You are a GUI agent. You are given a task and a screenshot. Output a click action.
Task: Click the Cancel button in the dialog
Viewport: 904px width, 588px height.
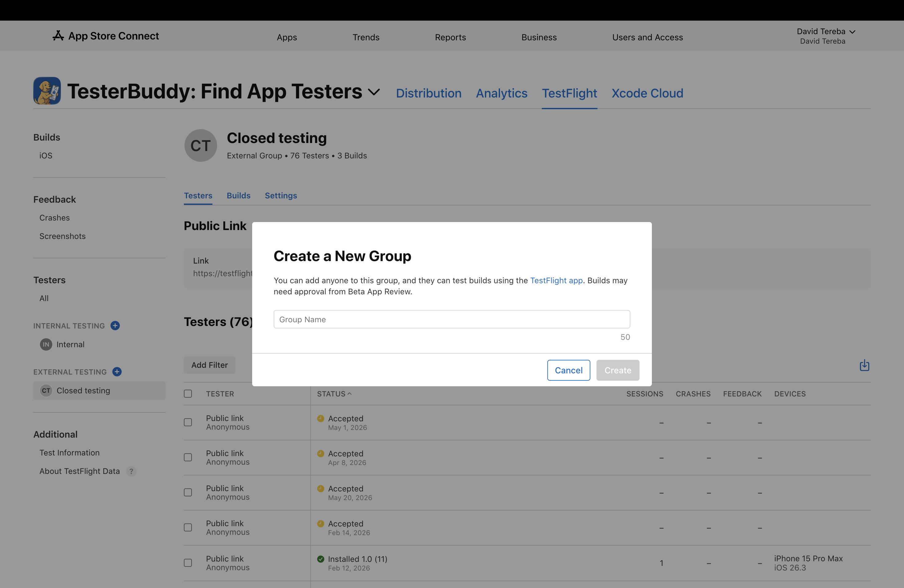[x=569, y=370]
